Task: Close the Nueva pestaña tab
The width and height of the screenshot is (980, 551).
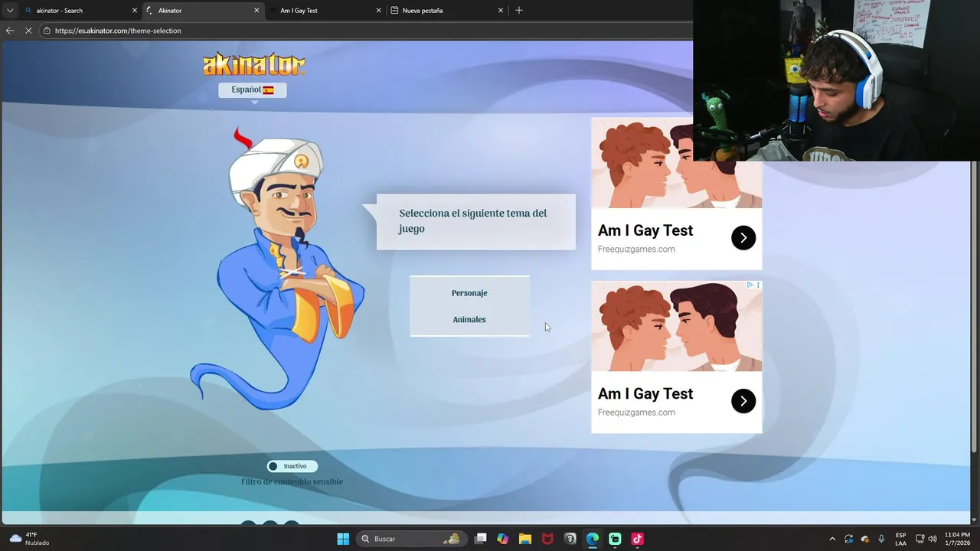Action: click(x=501, y=11)
